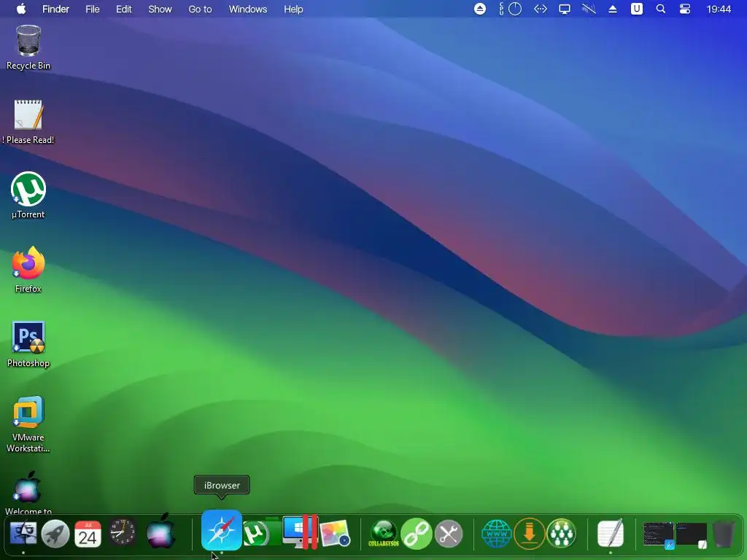Open Spotlight search magnifier
This screenshot has width=747, height=560.
click(x=661, y=9)
